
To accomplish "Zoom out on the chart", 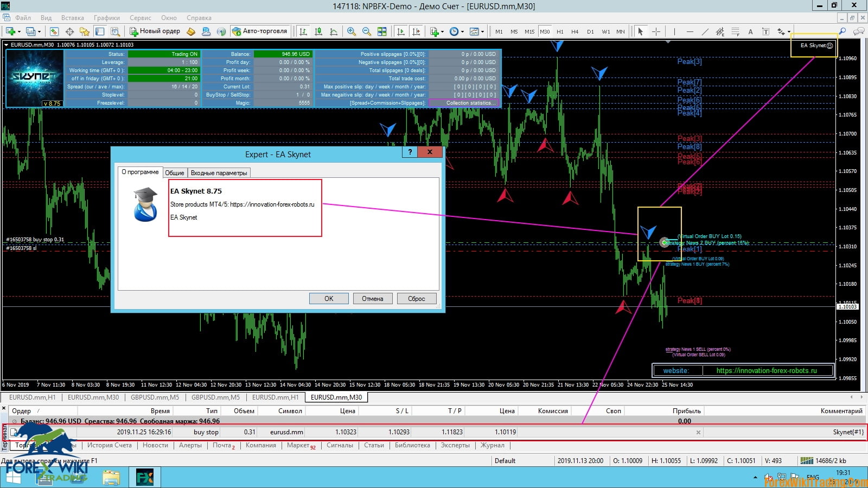I will coord(367,31).
